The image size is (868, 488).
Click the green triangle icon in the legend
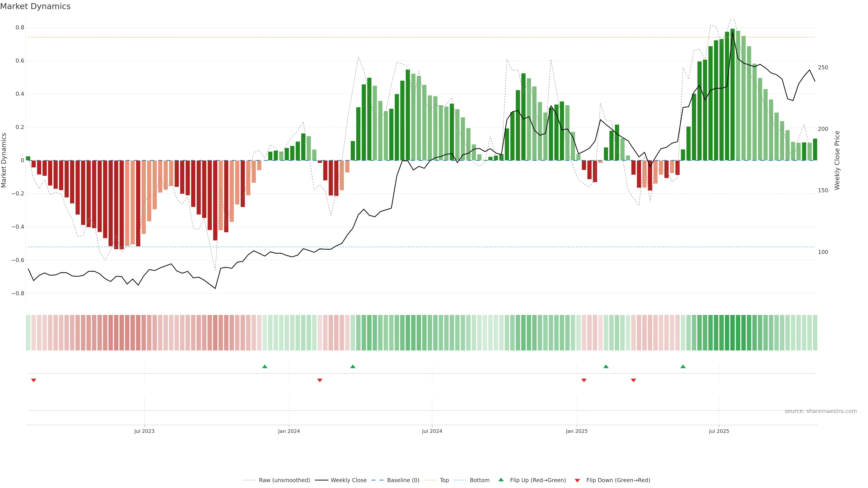[x=501, y=480]
